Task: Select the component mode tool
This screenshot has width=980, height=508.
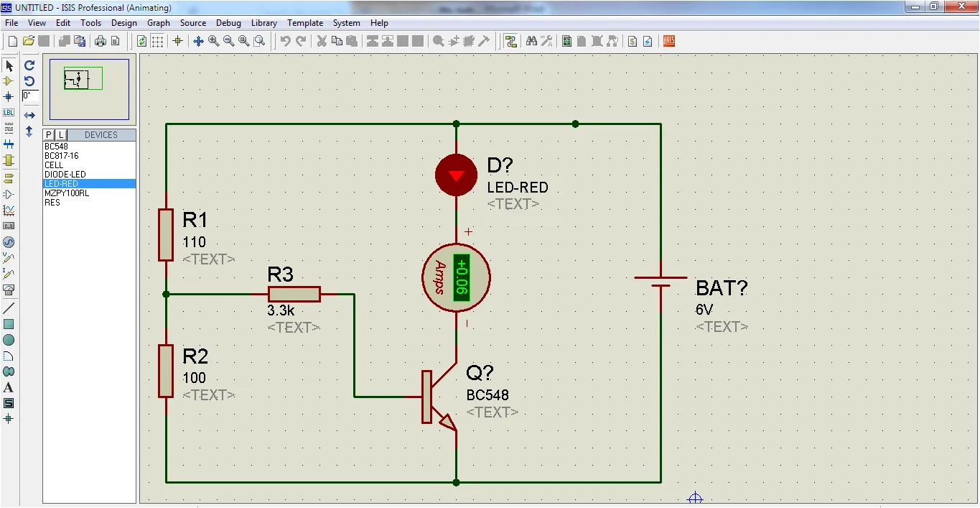Action: point(9,81)
